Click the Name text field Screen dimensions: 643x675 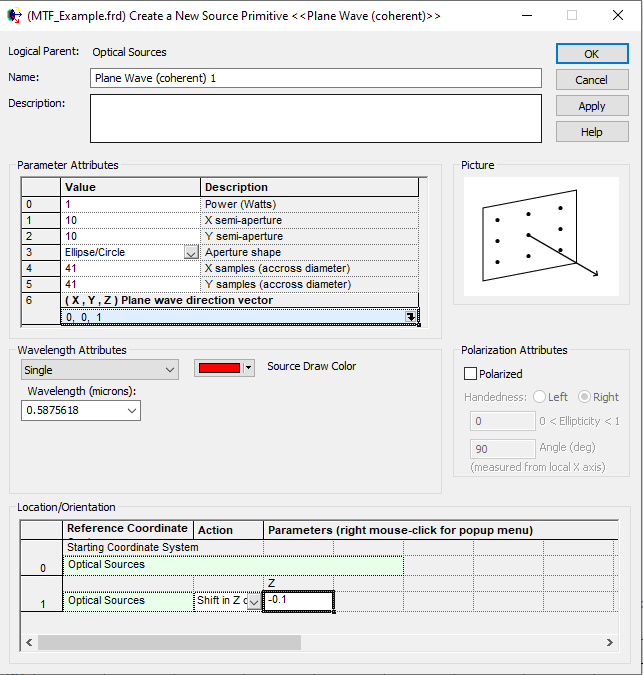315,78
